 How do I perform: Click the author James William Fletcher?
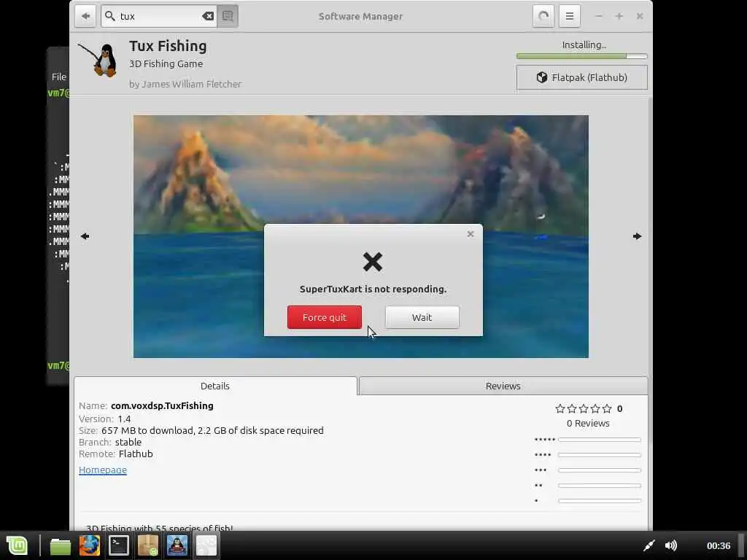click(192, 85)
